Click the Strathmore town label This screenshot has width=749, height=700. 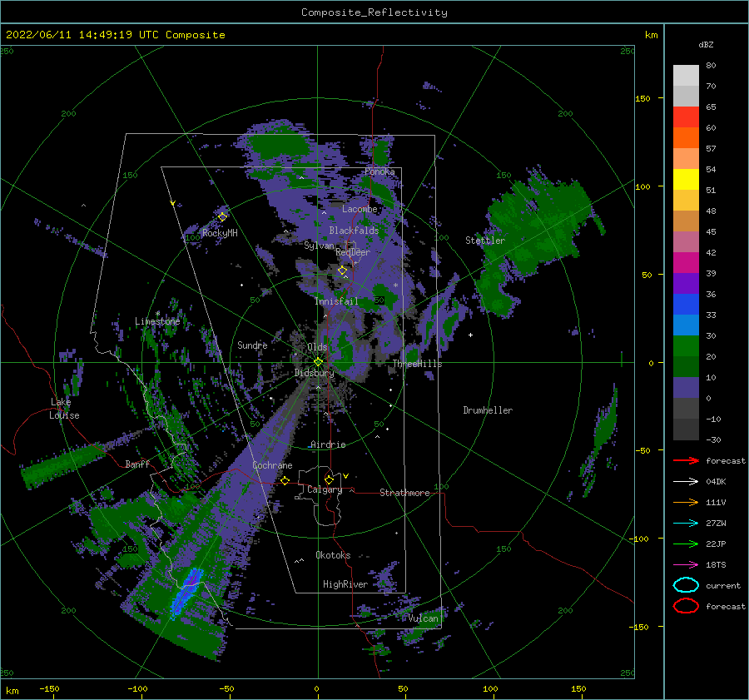(404, 493)
